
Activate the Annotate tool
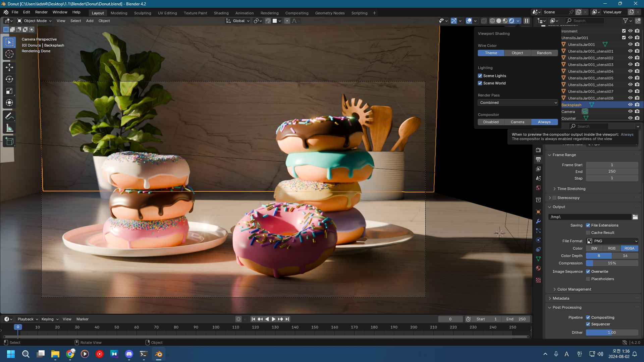click(x=9, y=116)
